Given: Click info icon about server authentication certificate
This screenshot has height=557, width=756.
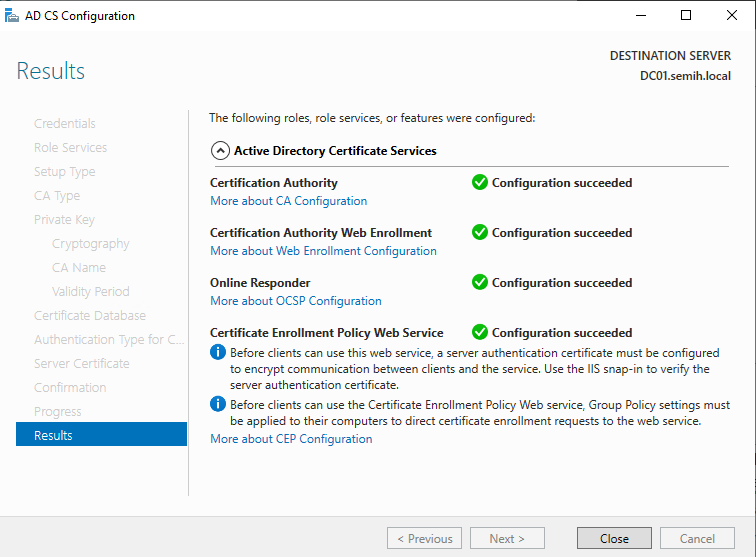Looking at the screenshot, I should pos(218,353).
